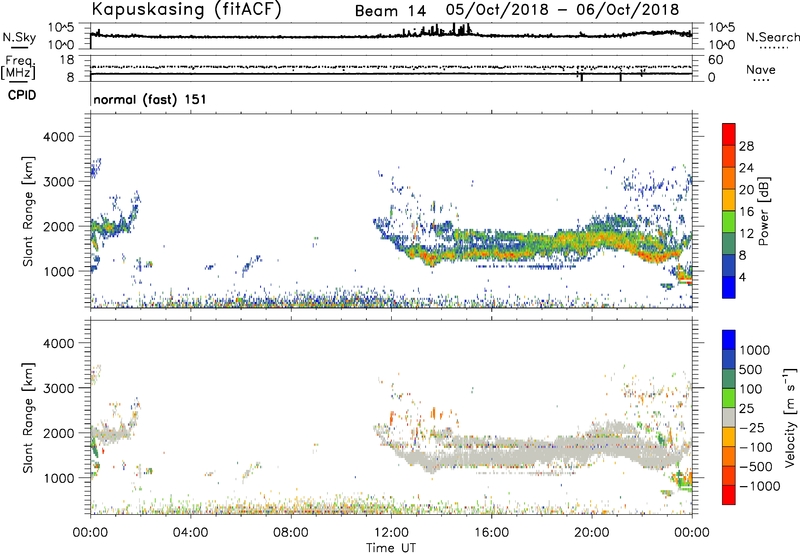
Task: Click the "3000" slant range tick, velocity panel
Action: coord(58,388)
